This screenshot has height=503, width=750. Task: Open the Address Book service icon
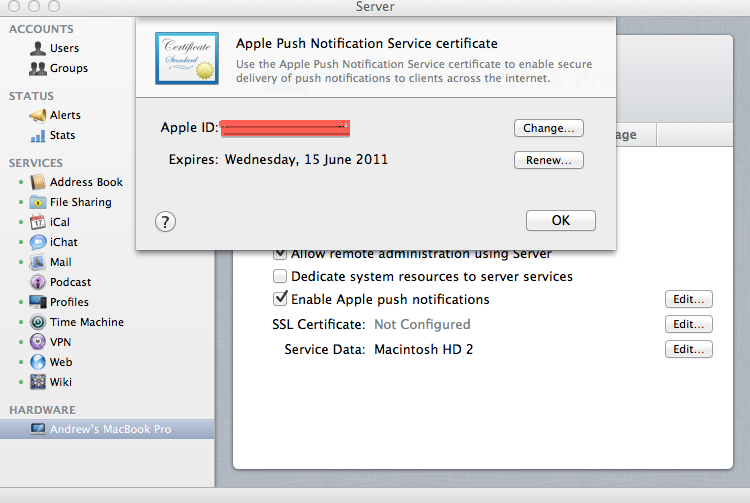[x=38, y=182]
